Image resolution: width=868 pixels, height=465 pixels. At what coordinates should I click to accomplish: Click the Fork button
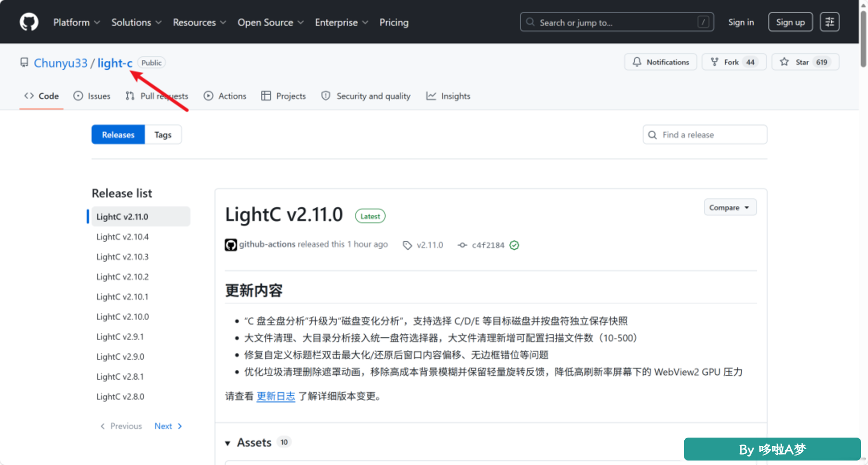734,62
